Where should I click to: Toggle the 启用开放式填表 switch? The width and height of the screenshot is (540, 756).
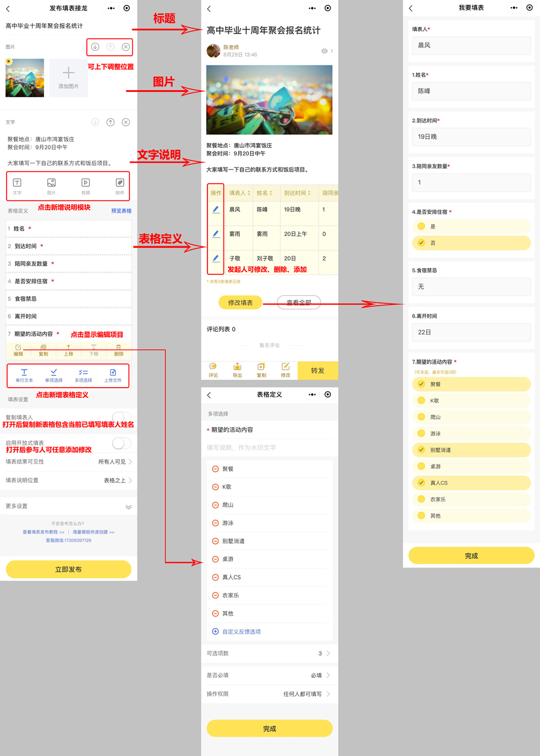(122, 443)
